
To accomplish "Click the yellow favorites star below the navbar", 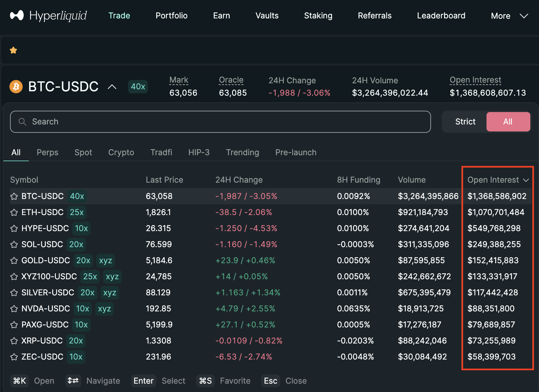I will pyautogui.click(x=13, y=50).
